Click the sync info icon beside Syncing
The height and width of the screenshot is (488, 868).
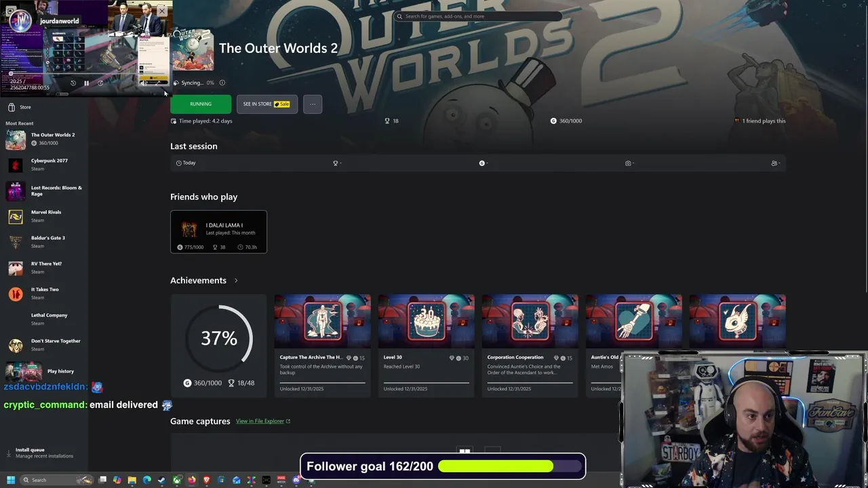click(x=222, y=83)
